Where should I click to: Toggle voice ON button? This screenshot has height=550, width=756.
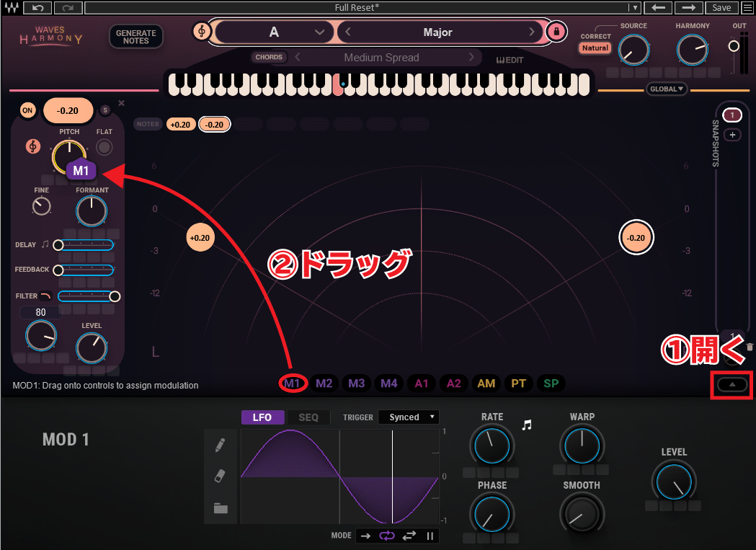[x=27, y=110]
